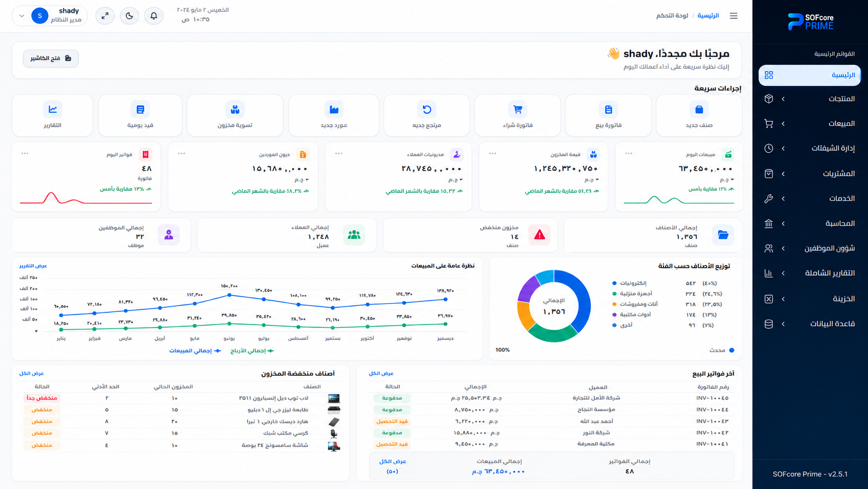This screenshot has height=489, width=868.
Task: Click عرض التقرير link above sales chart
Action: [33, 266]
